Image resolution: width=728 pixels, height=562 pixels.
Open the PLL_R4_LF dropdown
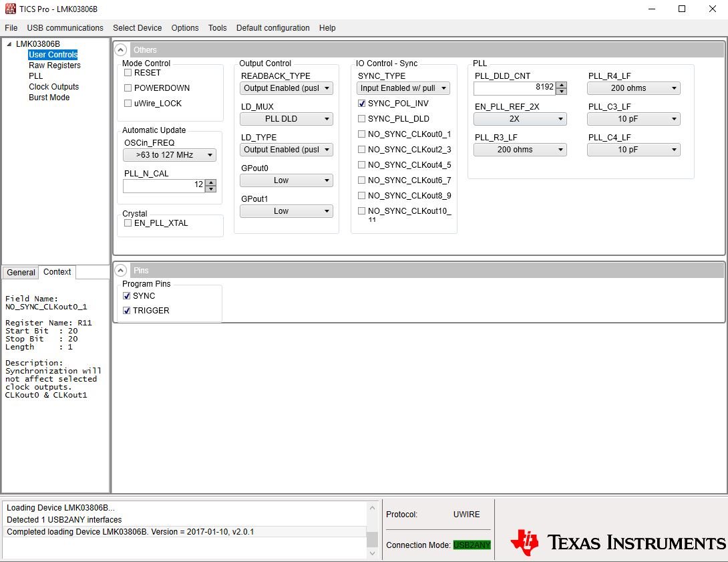tap(634, 88)
